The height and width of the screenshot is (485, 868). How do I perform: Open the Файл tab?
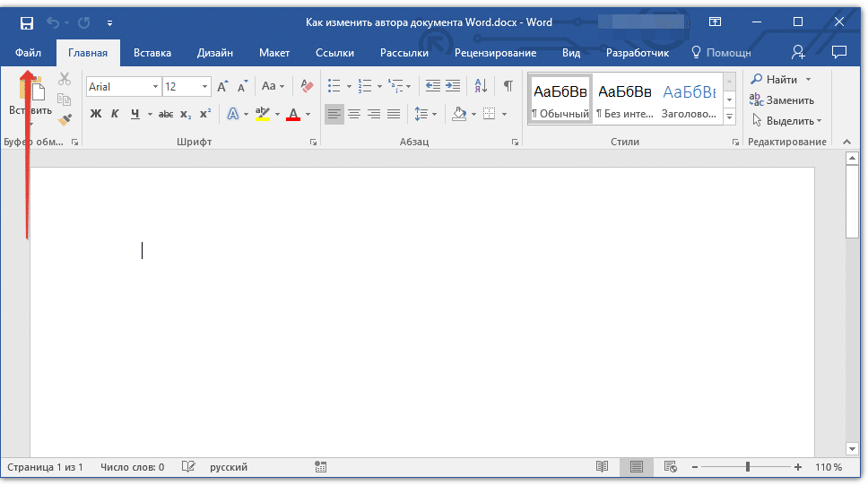(28, 53)
